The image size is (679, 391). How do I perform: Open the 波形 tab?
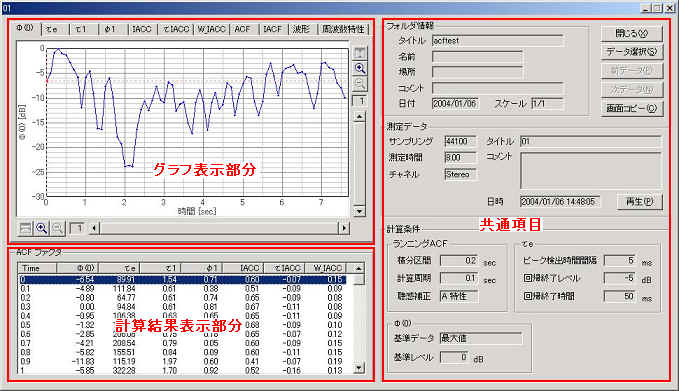point(301,29)
